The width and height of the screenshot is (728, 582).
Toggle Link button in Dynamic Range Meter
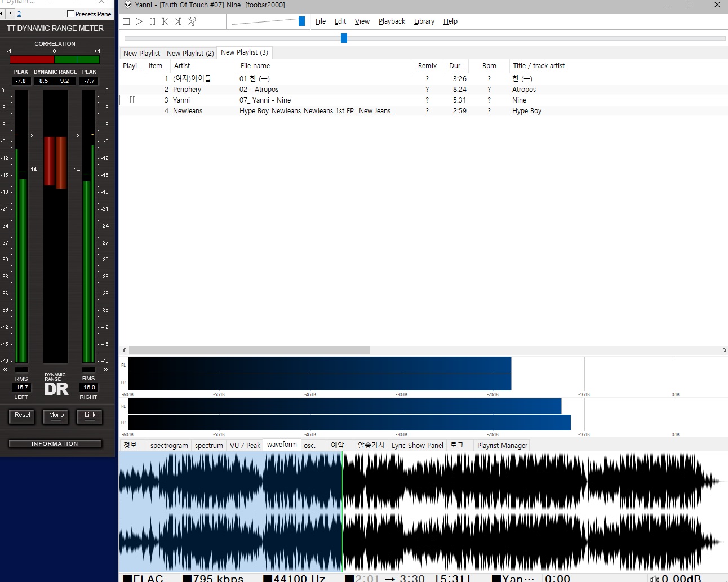coord(90,416)
